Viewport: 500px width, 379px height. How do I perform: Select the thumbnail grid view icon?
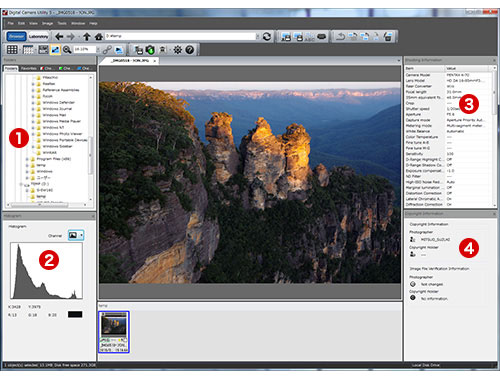click(12, 50)
